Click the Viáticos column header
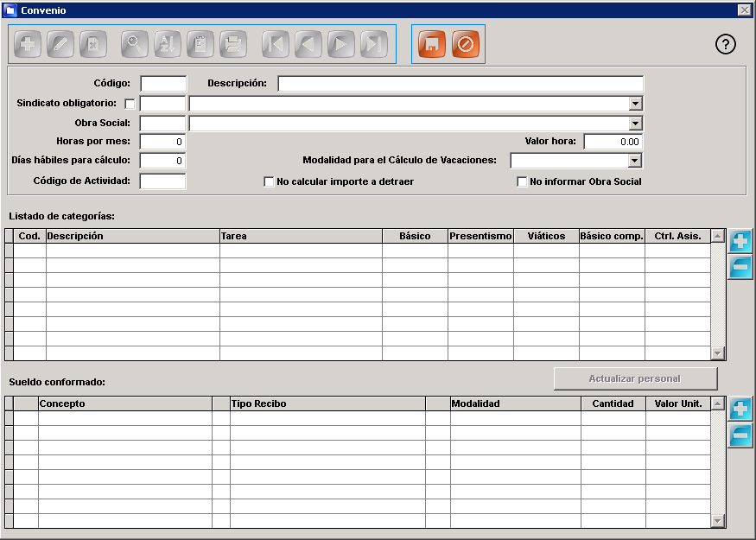The width and height of the screenshot is (756, 540). [546, 236]
